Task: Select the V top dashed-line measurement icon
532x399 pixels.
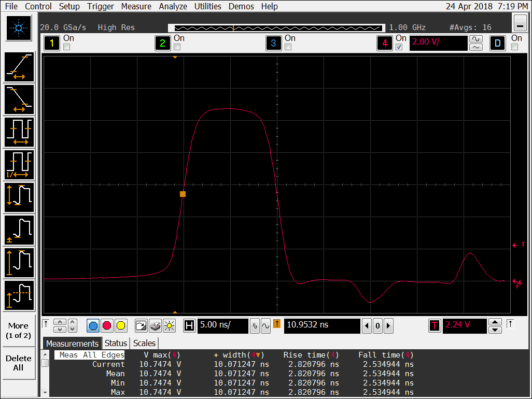Action: pos(19,295)
